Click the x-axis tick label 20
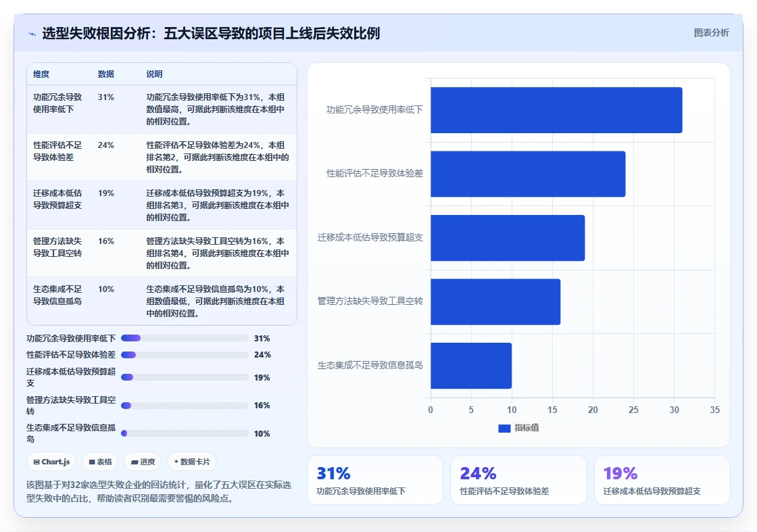The image size is (757, 532). tap(593, 410)
